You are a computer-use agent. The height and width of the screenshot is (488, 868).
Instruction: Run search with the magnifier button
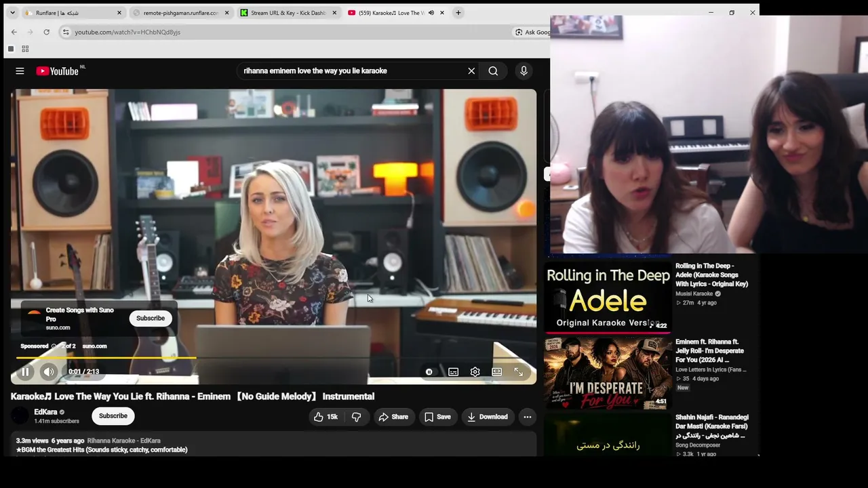(493, 71)
